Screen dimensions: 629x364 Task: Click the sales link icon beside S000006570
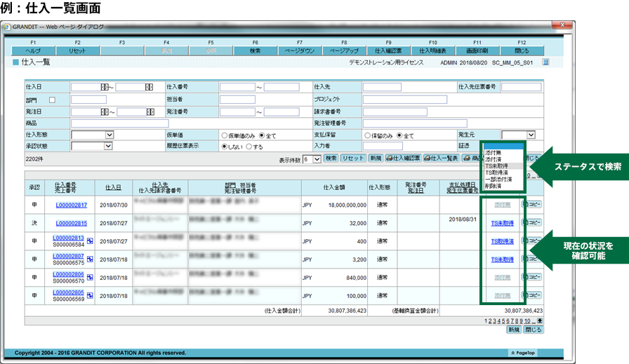point(90,278)
